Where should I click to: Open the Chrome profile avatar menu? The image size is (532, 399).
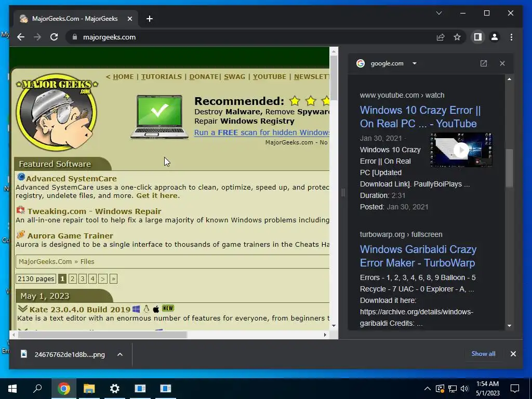pyautogui.click(x=495, y=37)
